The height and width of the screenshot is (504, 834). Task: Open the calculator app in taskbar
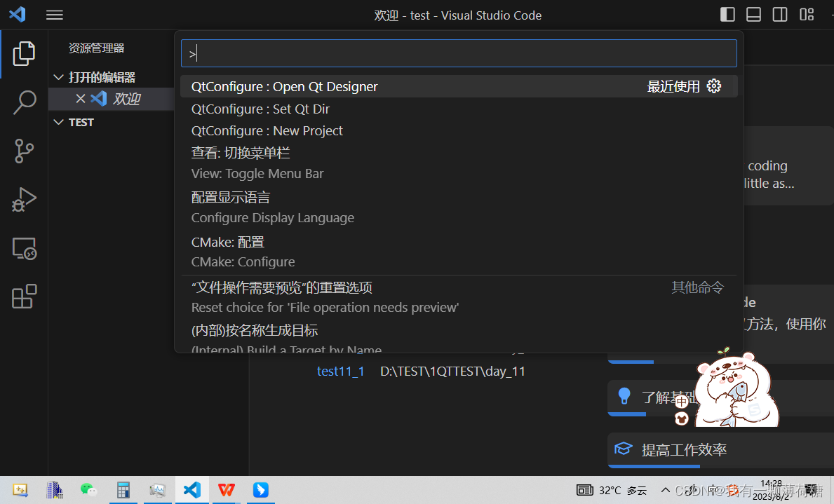(123, 490)
